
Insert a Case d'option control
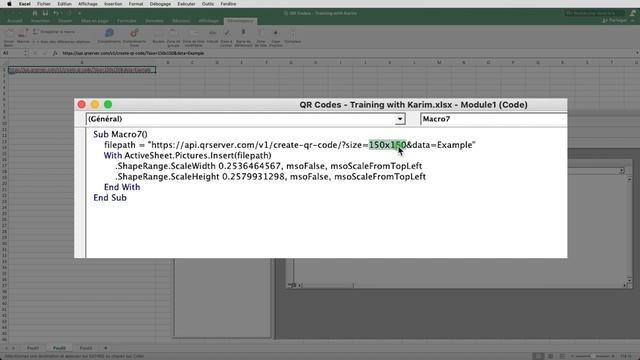click(x=276, y=38)
